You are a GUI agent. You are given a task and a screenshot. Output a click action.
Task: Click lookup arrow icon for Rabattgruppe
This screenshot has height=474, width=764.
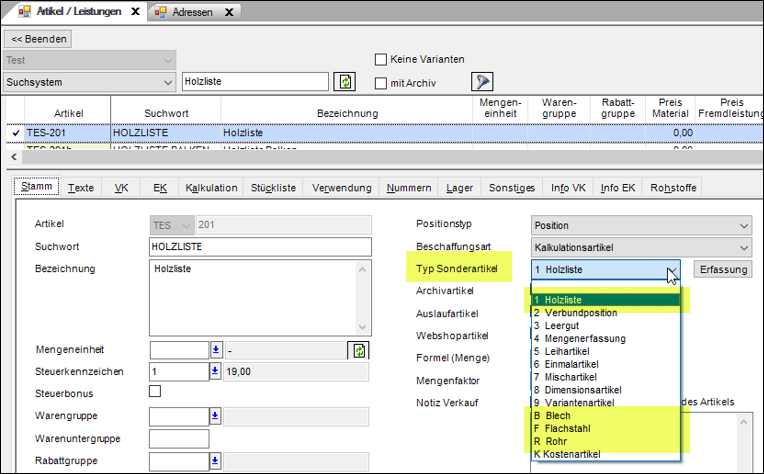click(215, 460)
